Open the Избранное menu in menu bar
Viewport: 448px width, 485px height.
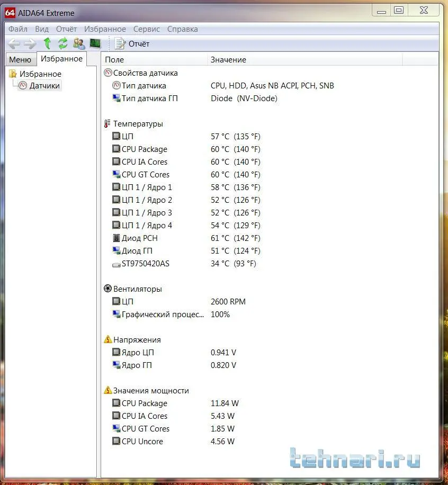(x=105, y=29)
